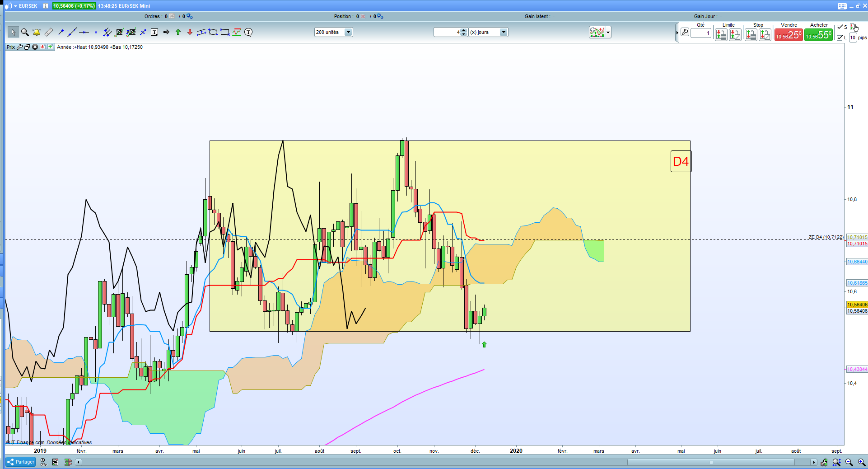The width and height of the screenshot is (868, 469).
Task: Cancel all orders X next to Ordres
Action: click(x=172, y=16)
